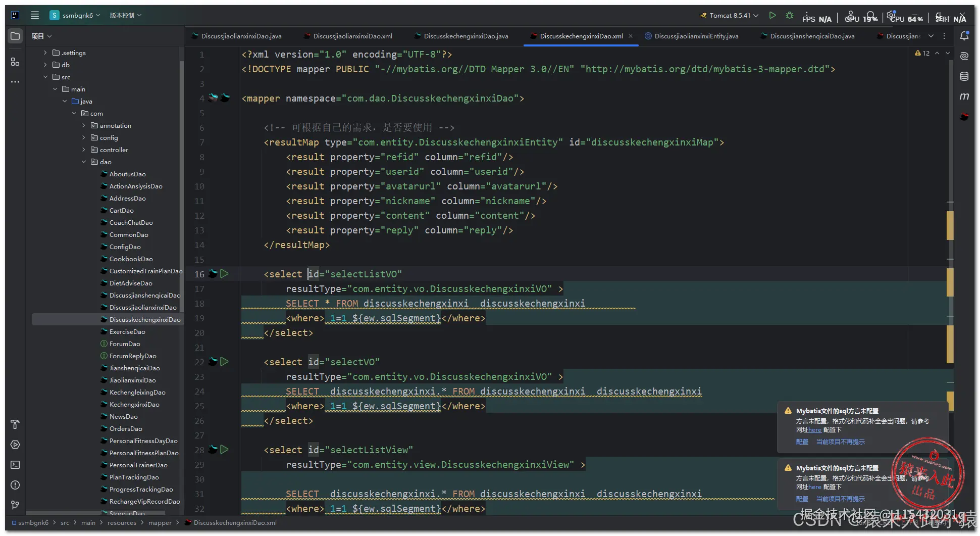Click the warnings count indicator showing 12
Image resolution: width=980 pixels, height=536 pixels.
point(922,53)
